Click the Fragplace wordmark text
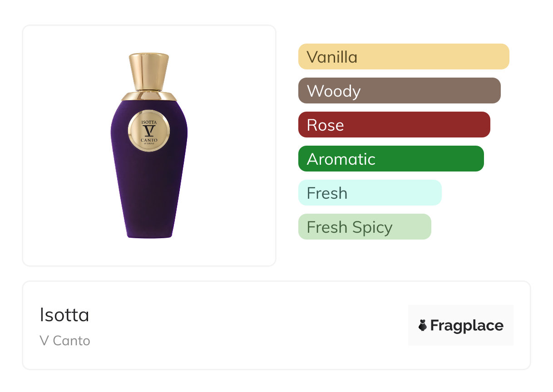This screenshot has width=553, height=392. coord(467,325)
